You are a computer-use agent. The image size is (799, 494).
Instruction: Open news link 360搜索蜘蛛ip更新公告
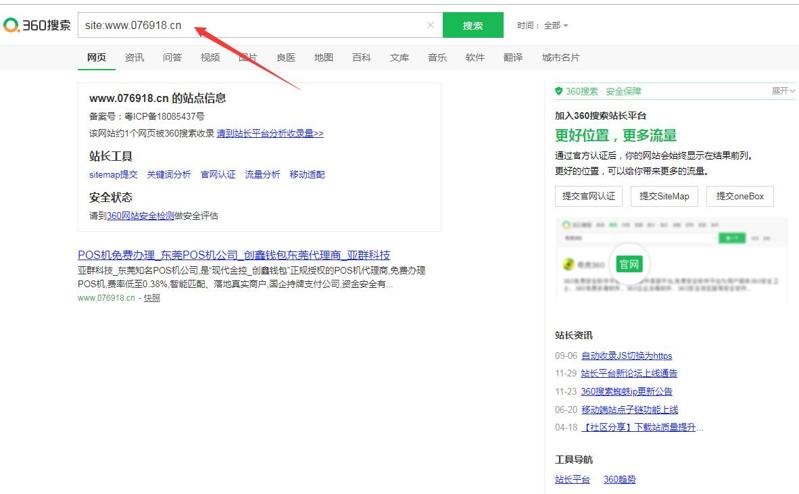(627, 391)
